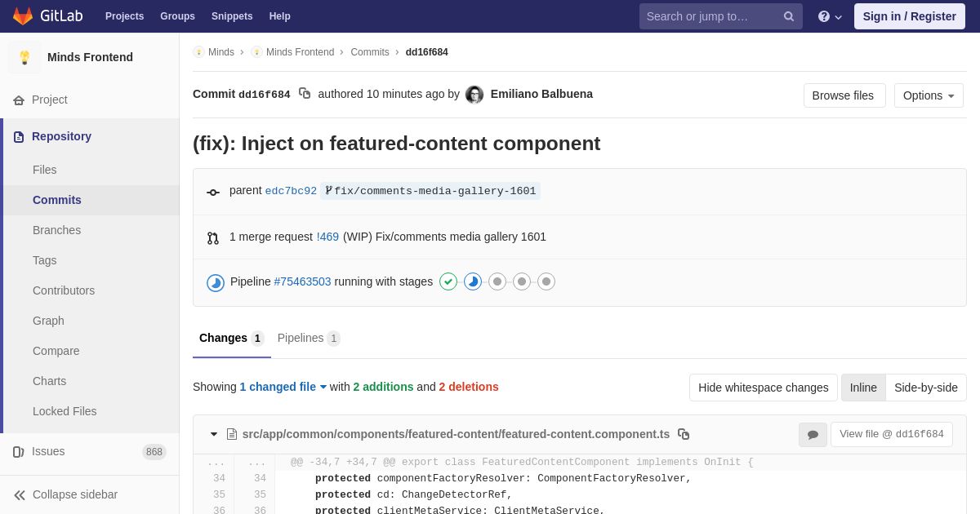The image size is (980, 514).
Task: Open parent commit edc7bc92 link
Action: pos(291,191)
